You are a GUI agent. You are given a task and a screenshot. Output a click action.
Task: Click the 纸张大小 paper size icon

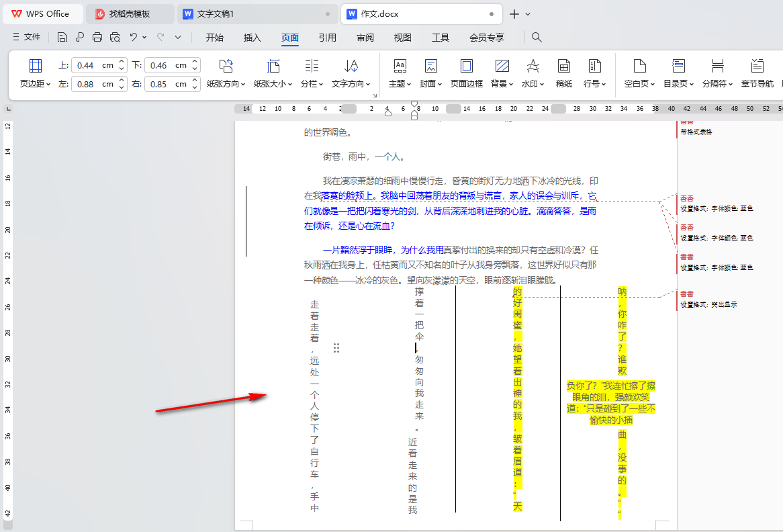point(273,66)
